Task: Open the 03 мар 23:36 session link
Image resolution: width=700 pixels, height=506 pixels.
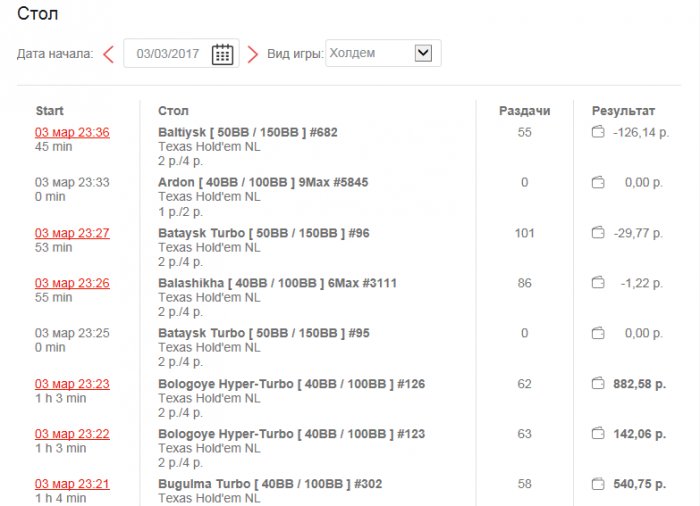Action: click(72, 132)
